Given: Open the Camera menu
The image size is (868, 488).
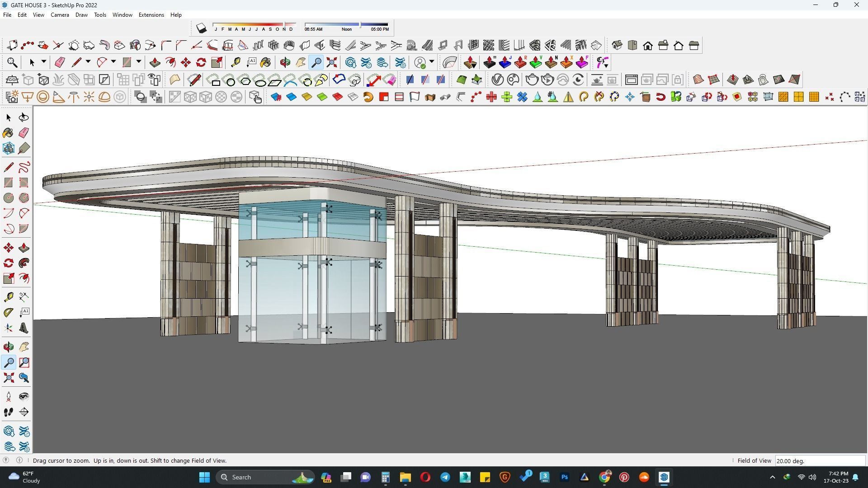Looking at the screenshot, I should point(60,15).
